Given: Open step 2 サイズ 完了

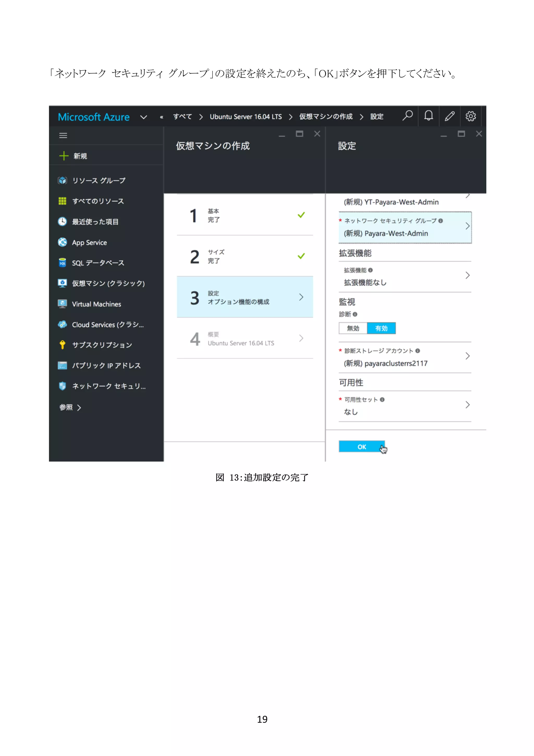Looking at the screenshot, I should coord(245,256).
